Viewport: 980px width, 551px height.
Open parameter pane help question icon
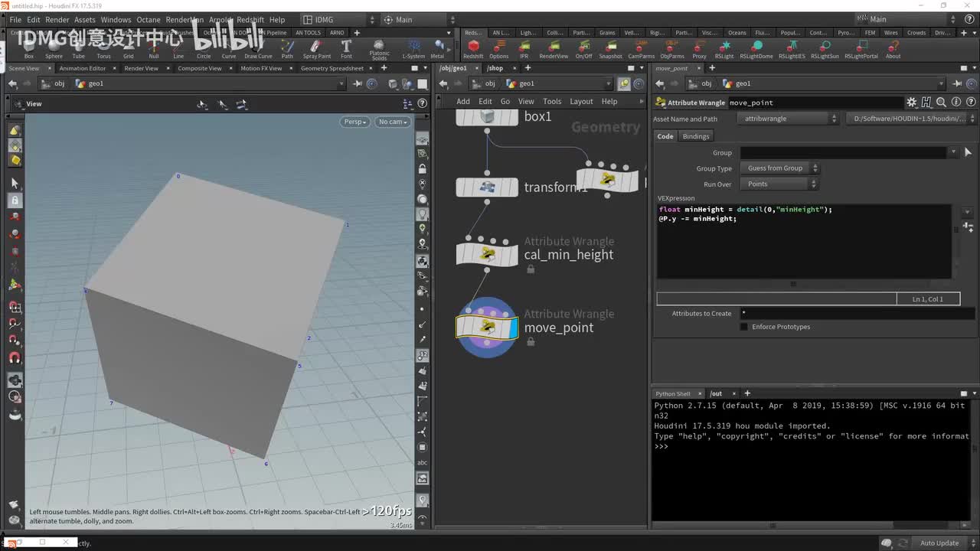[971, 103]
